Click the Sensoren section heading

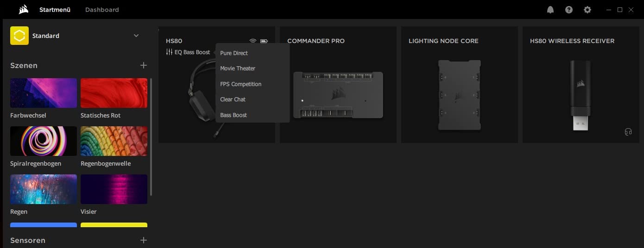click(28, 241)
